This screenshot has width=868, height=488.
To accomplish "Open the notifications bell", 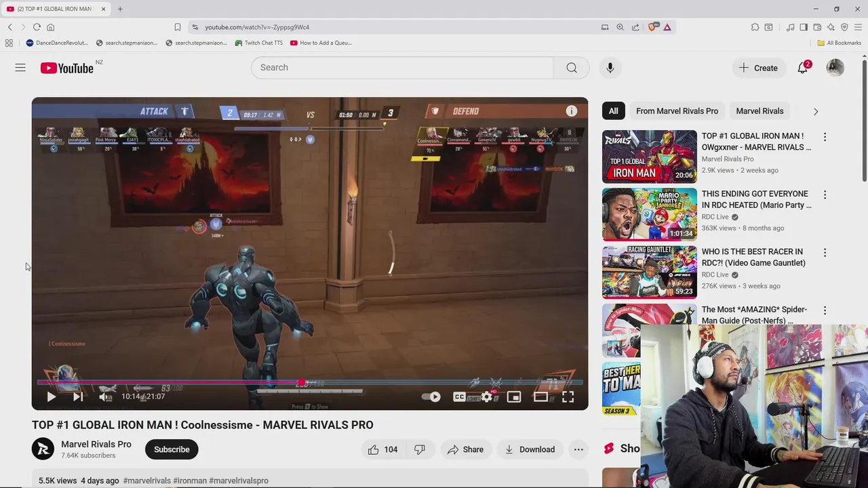I will coord(803,68).
